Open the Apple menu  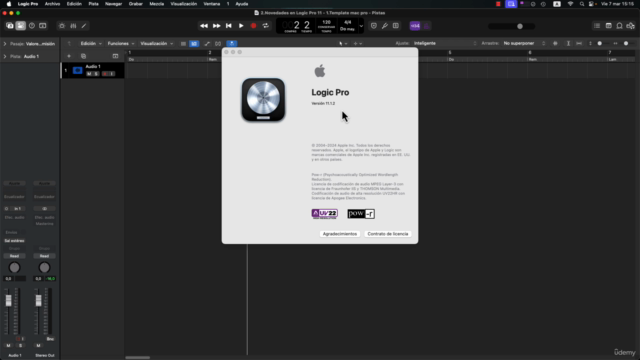pos(9,4)
